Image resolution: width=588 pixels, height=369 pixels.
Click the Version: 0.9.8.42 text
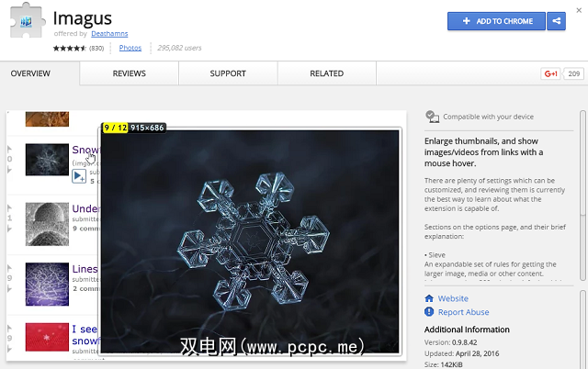click(451, 342)
